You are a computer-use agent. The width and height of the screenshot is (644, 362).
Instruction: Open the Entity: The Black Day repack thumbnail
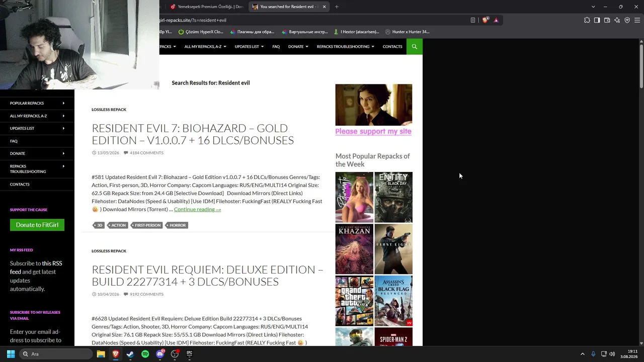point(393,197)
